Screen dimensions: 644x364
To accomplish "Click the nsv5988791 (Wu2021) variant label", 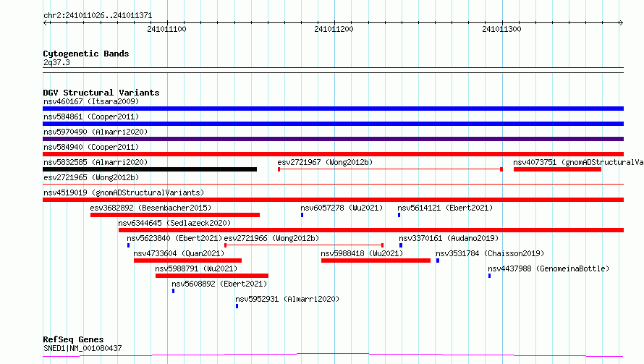I will (196, 268).
